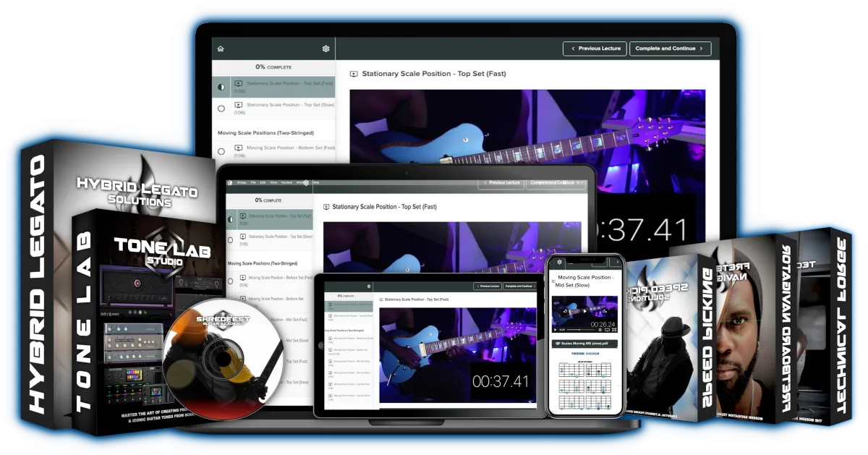Toggle circle for Top Set (Fast) on laptop
The height and width of the screenshot is (455, 868).
click(231, 219)
